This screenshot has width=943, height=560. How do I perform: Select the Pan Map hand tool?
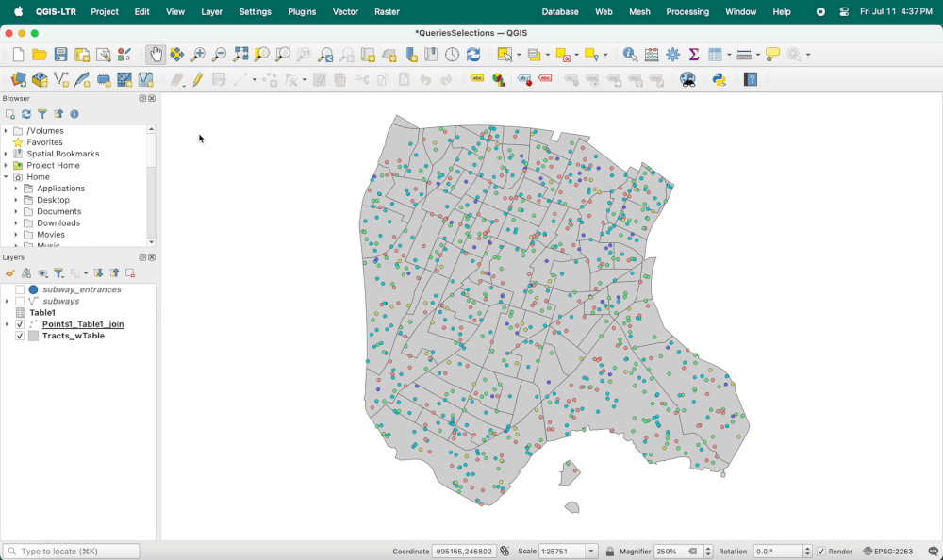click(156, 55)
